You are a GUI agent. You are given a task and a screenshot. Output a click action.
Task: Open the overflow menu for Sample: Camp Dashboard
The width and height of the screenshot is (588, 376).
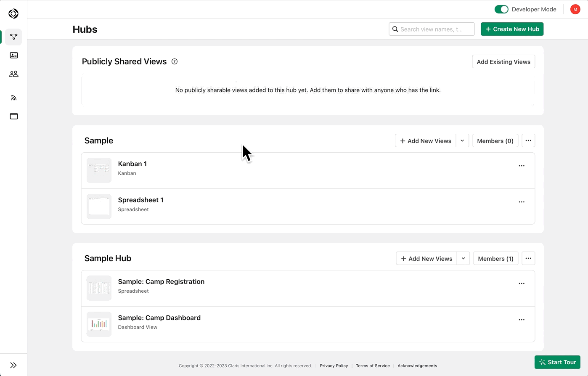pos(522,319)
